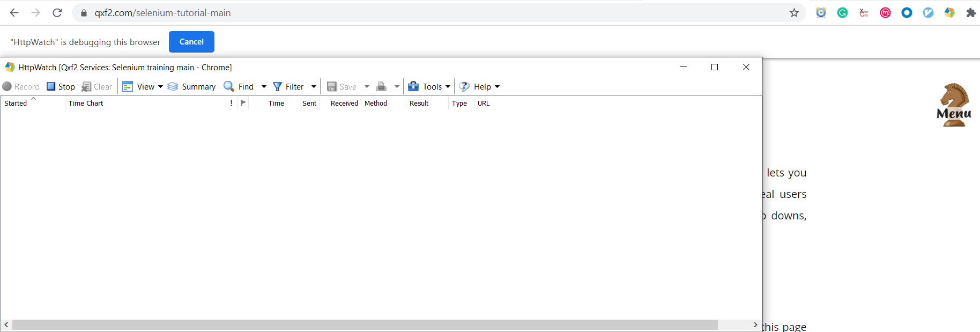The height and width of the screenshot is (332, 980).
Task: Expand the Save dropdown arrow
Action: click(x=367, y=87)
